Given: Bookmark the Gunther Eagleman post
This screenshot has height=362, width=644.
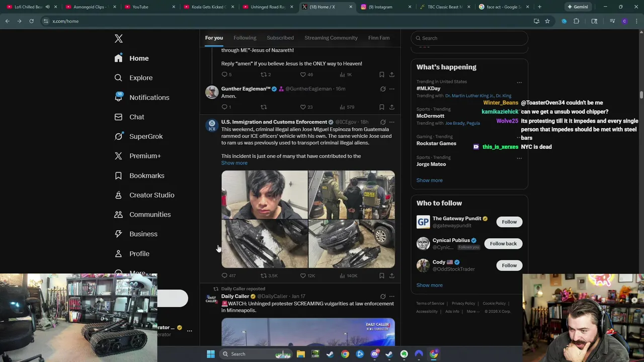Looking at the screenshot, I should tap(382, 107).
